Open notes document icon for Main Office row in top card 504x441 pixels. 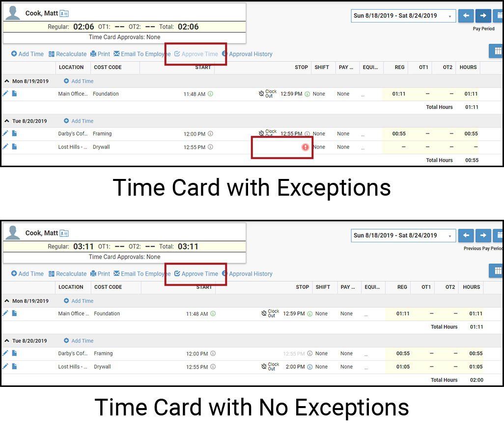click(x=14, y=93)
